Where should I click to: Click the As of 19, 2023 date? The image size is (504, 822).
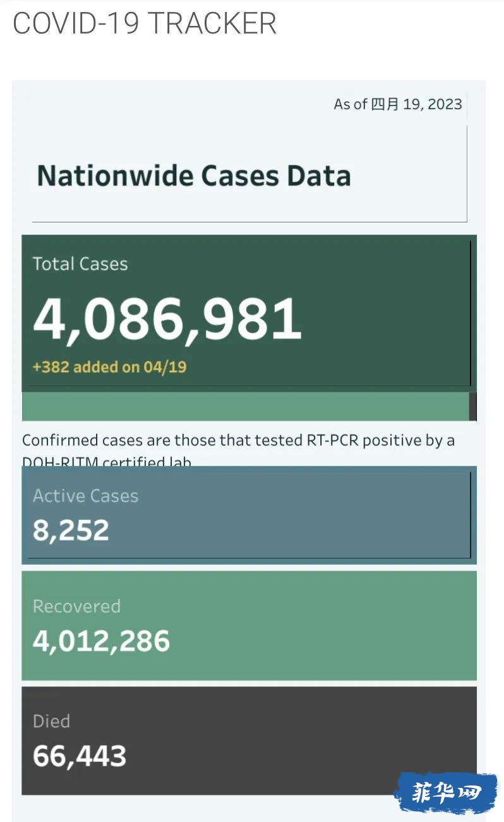398,104
